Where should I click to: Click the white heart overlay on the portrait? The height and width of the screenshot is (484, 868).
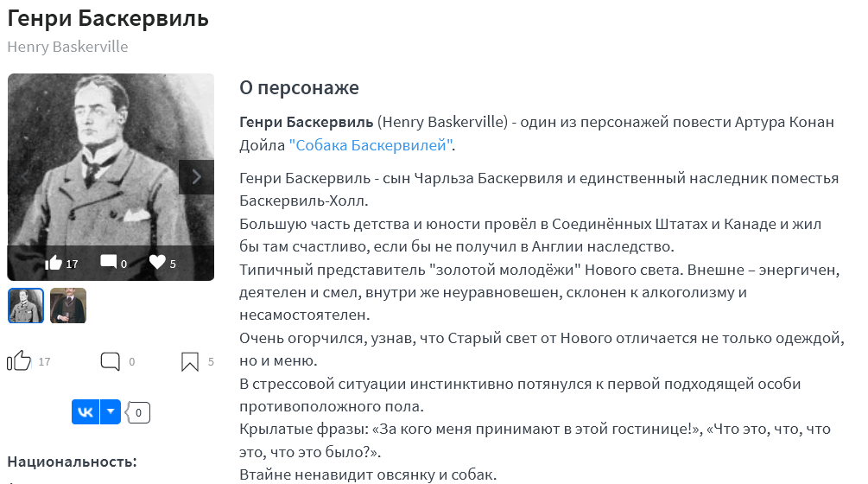point(157,262)
